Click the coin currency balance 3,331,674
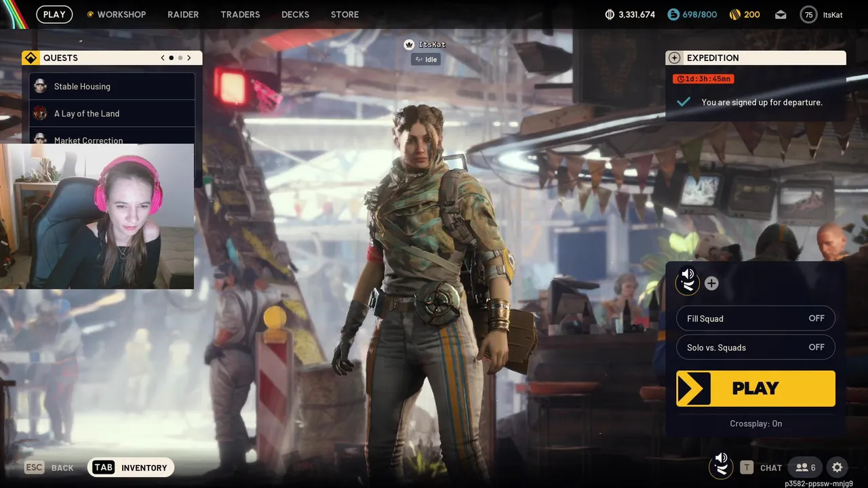The width and height of the screenshot is (868, 488). (630, 14)
